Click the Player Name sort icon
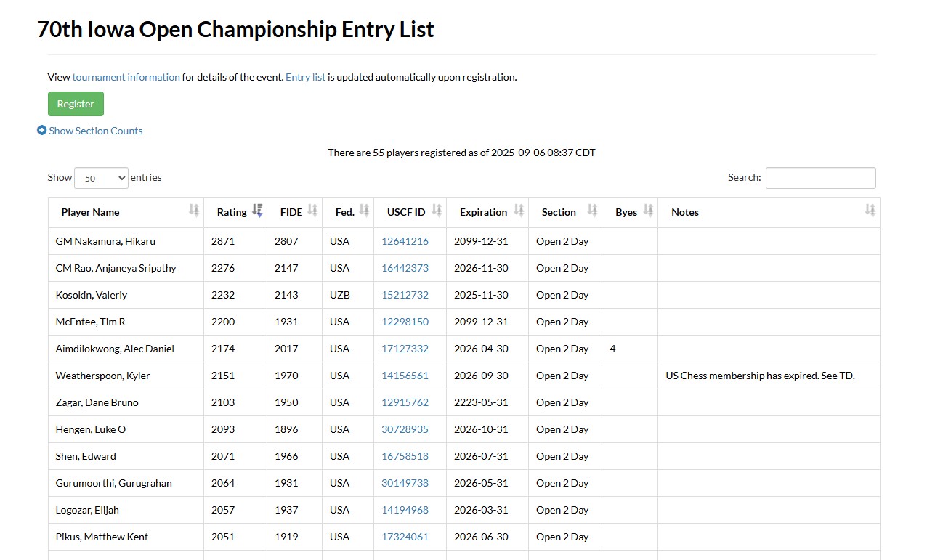Image resolution: width=927 pixels, height=560 pixels. 194,211
